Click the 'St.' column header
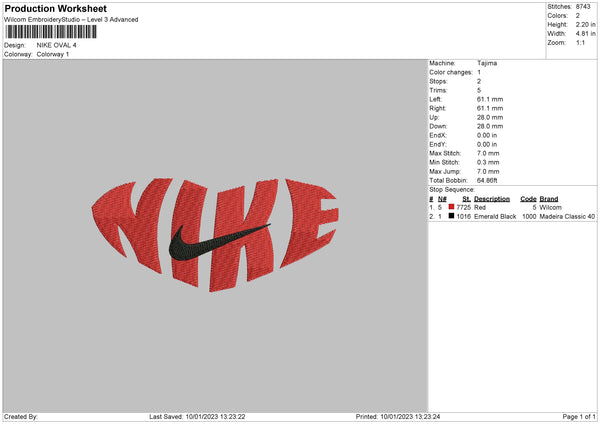 pyautogui.click(x=466, y=199)
